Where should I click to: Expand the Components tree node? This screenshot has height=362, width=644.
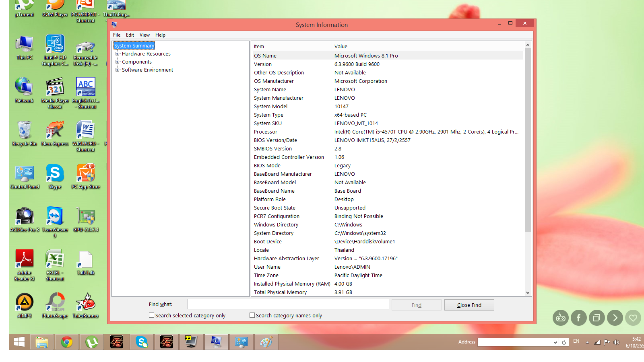click(x=118, y=62)
